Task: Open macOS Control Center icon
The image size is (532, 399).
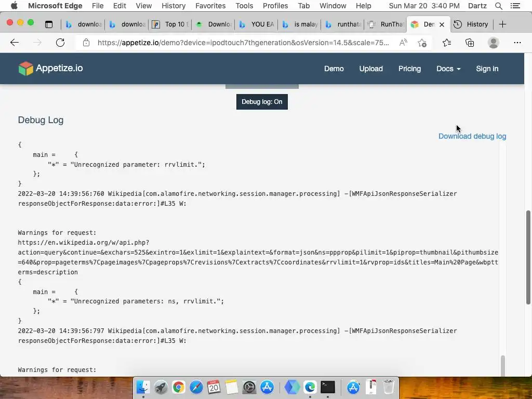Action: tap(515, 6)
